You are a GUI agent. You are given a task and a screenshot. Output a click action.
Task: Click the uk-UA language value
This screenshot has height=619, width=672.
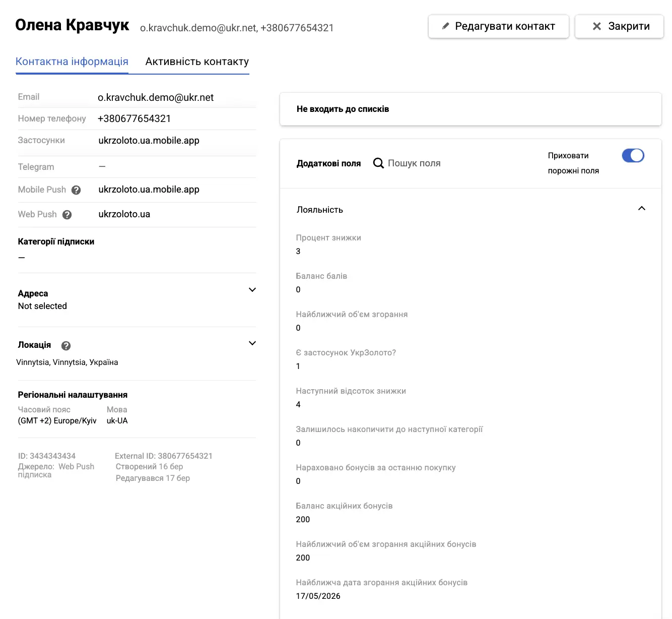pos(117,421)
